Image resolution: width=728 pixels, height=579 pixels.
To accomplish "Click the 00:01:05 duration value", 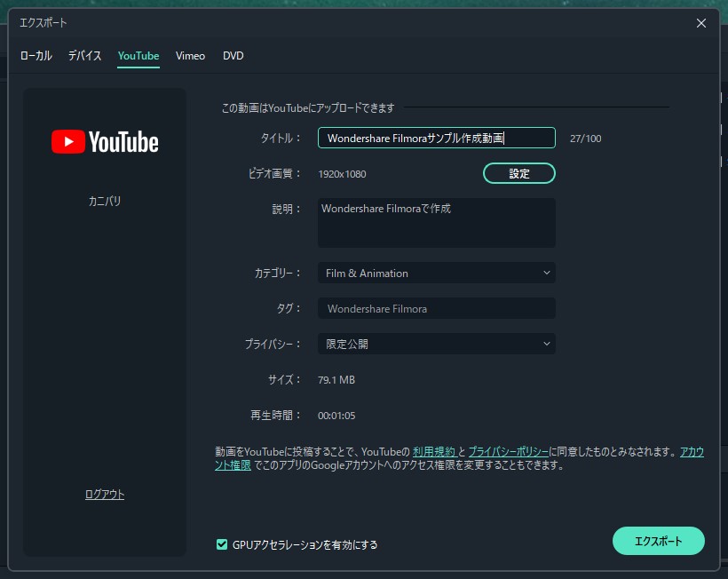I will (x=336, y=416).
